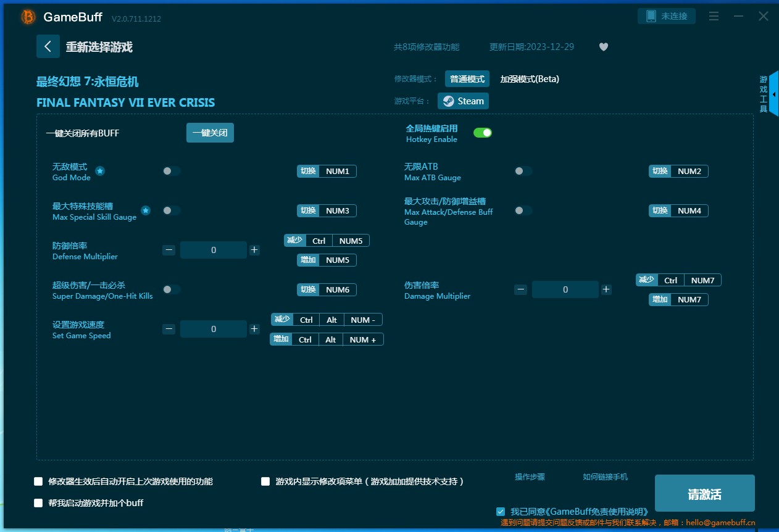This screenshot has width=779, height=532.
Task: Toggle the Super Damage/One-Hit Kills switch
Action: [172, 289]
